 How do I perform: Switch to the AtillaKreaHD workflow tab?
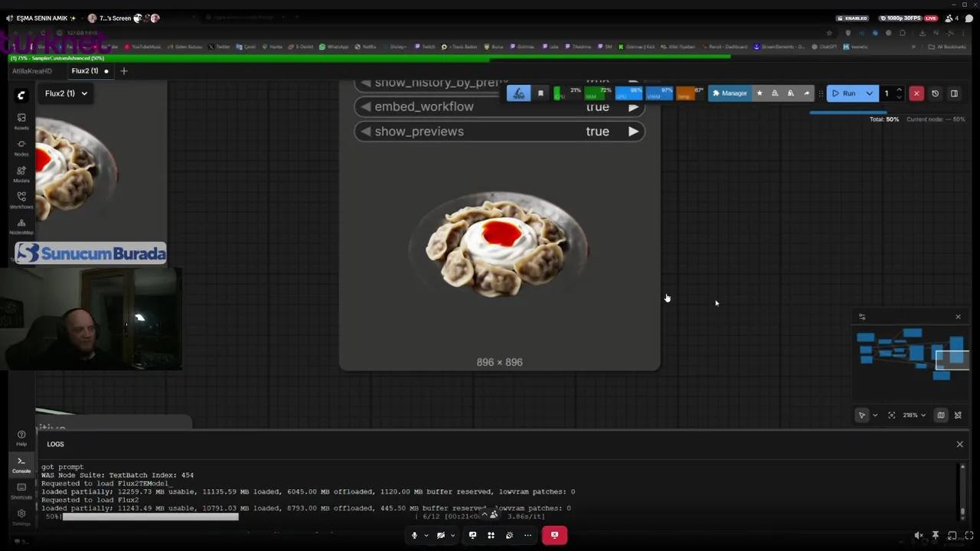32,71
